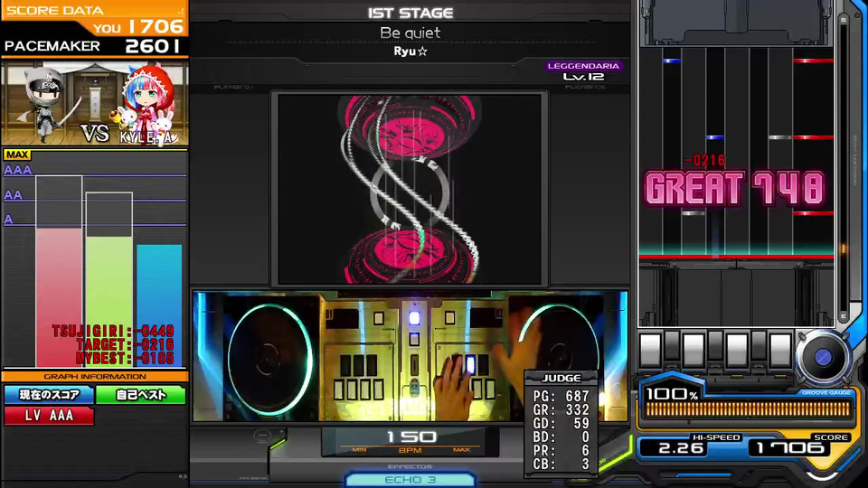Click the JUDGE panel header
This screenshot has height=488, width=868.
tap(561, 378)
